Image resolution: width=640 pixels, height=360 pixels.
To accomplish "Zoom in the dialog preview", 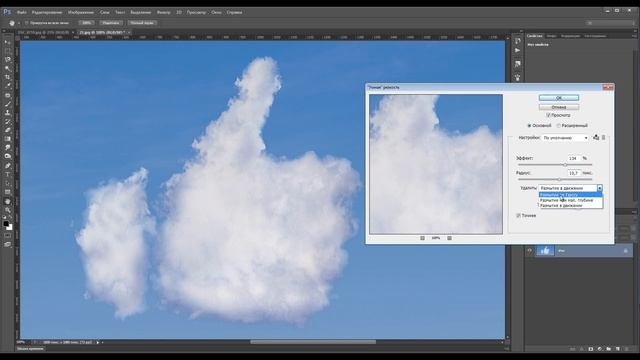I will click(449, 238).
